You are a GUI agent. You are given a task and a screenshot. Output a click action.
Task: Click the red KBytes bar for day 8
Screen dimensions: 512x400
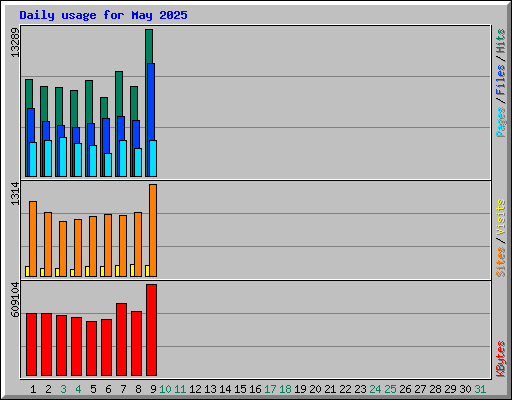tap(136, 344)
